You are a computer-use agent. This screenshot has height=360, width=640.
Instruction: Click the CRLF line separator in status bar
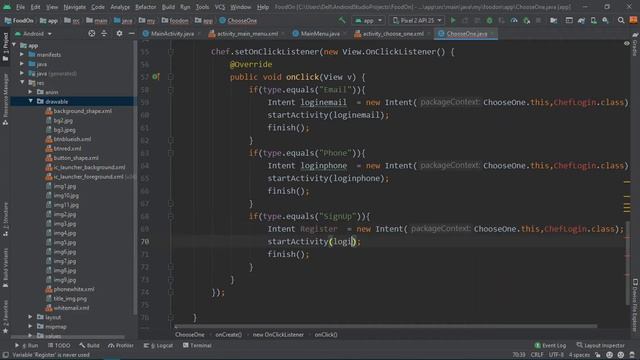tap(537, 355)
